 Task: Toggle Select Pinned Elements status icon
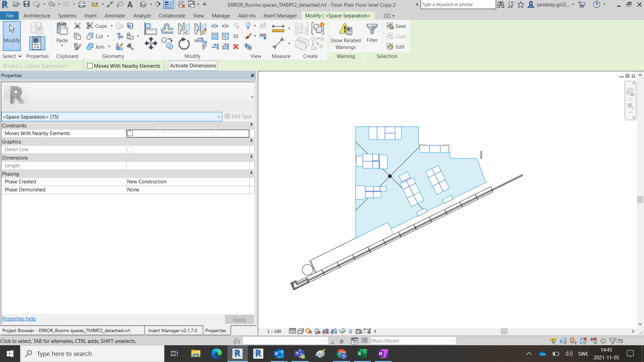tap(573, 341)
